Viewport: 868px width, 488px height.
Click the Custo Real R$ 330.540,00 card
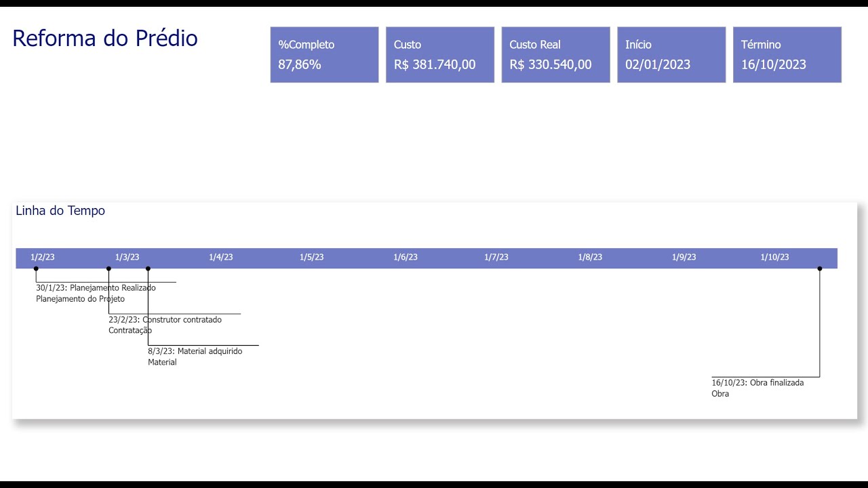[556, 55]
